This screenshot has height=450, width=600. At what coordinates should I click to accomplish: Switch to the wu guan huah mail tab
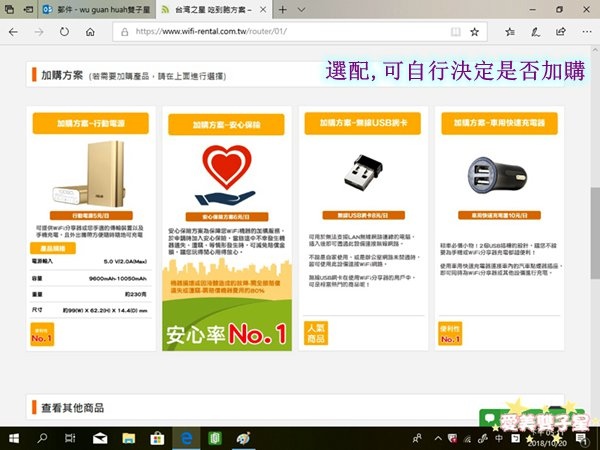(96, 10)
